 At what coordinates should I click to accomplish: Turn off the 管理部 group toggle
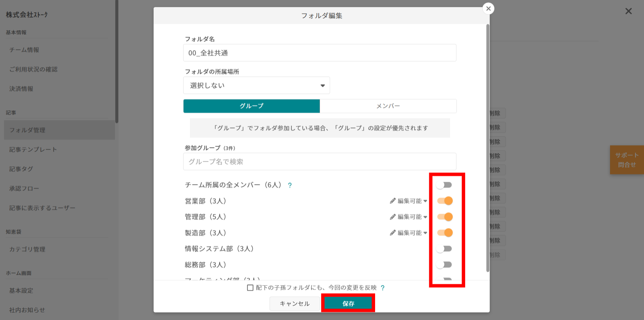coord(445,217)
